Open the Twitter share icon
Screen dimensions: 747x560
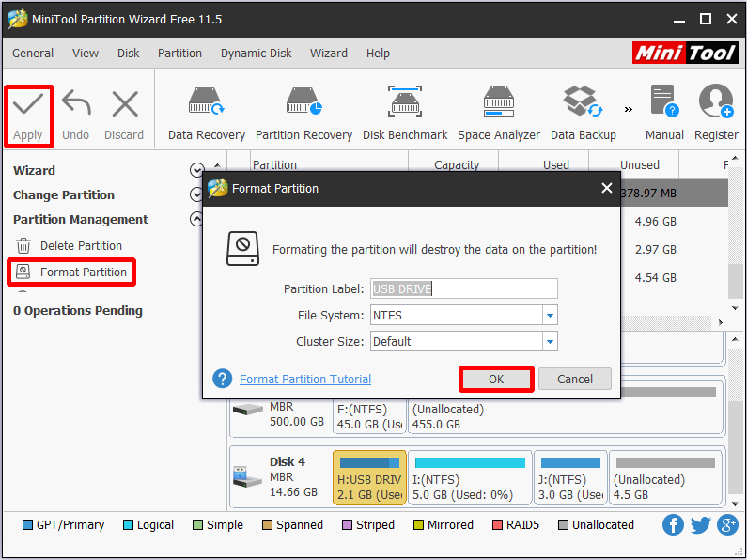(701, 524)
